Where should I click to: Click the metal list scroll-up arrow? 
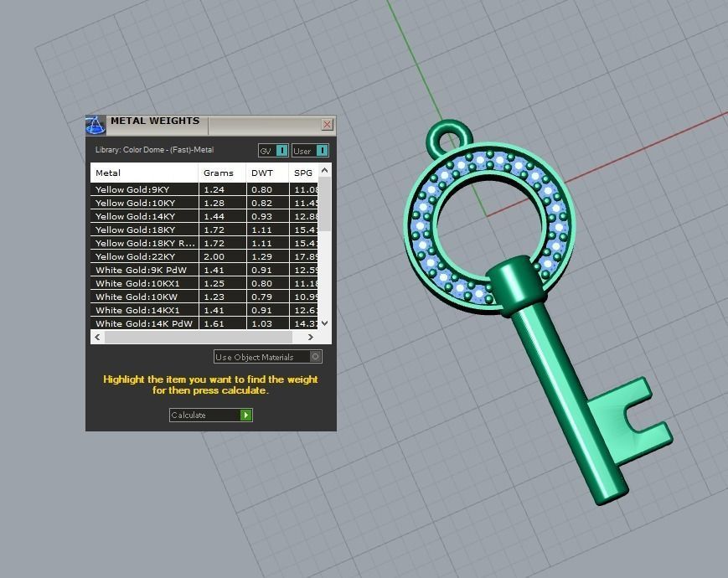[x=324, y=170]
